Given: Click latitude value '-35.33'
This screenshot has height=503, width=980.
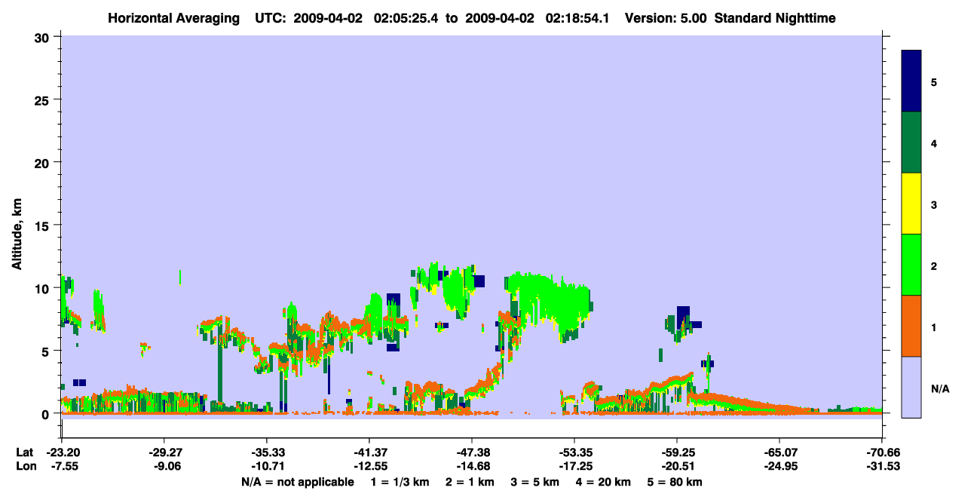Looking at the screenshot, I should tap(267, 452).
